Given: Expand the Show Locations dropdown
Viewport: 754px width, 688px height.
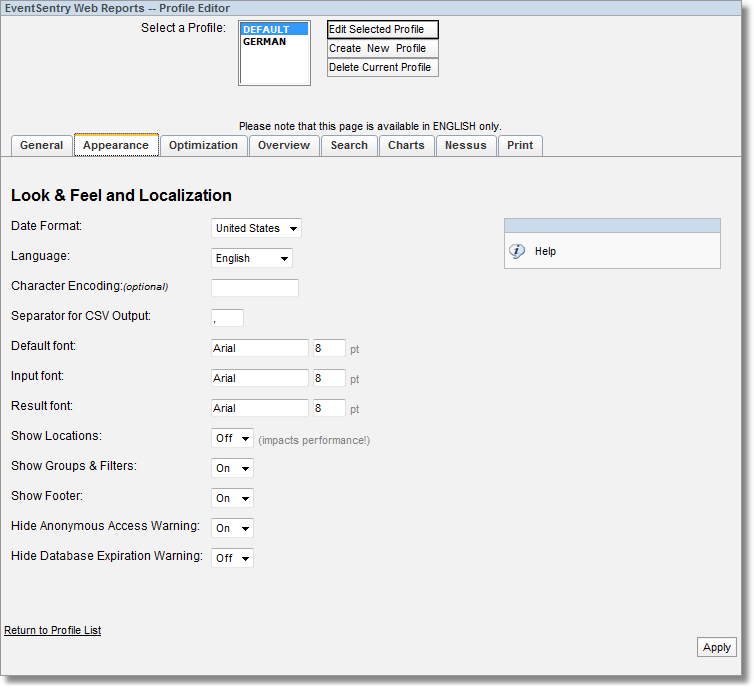Looking at the screenshot, I should coord(232,438).
